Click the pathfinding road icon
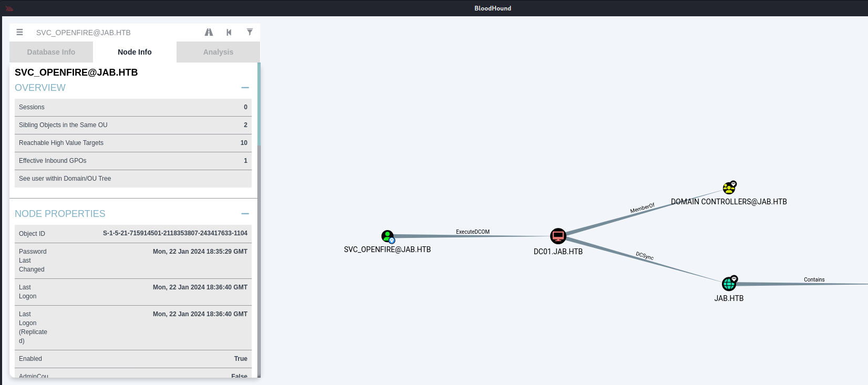 tap(209, 32)
